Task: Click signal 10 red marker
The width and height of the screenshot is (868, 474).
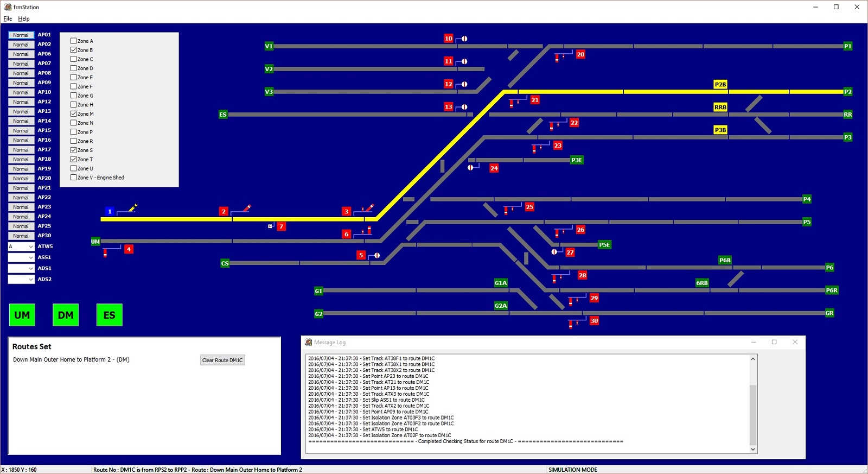Action: (x=448, y=39)
